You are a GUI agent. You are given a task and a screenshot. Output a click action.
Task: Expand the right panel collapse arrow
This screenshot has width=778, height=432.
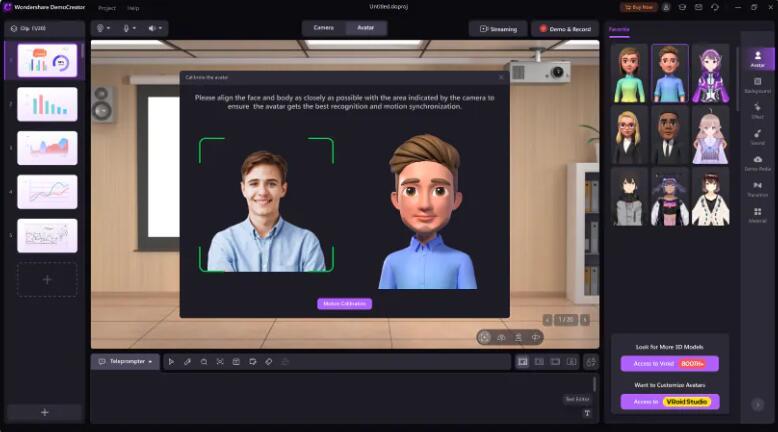click(x=758, y=404)
